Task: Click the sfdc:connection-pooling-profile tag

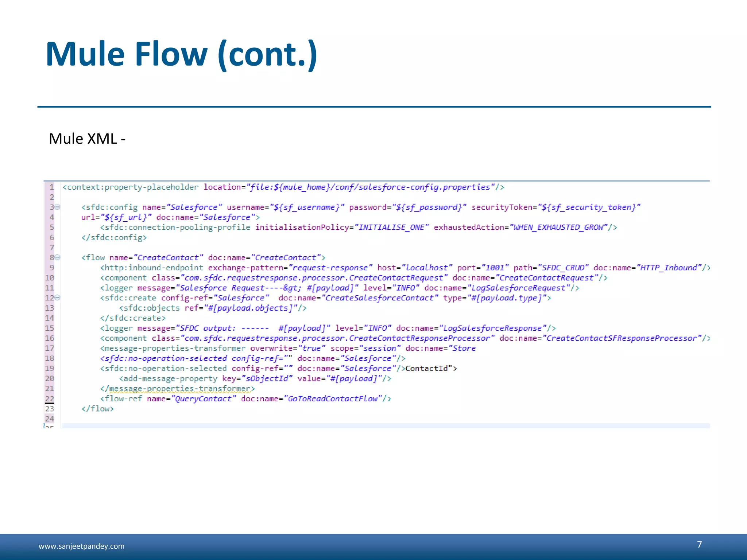Action: [175, 227]
